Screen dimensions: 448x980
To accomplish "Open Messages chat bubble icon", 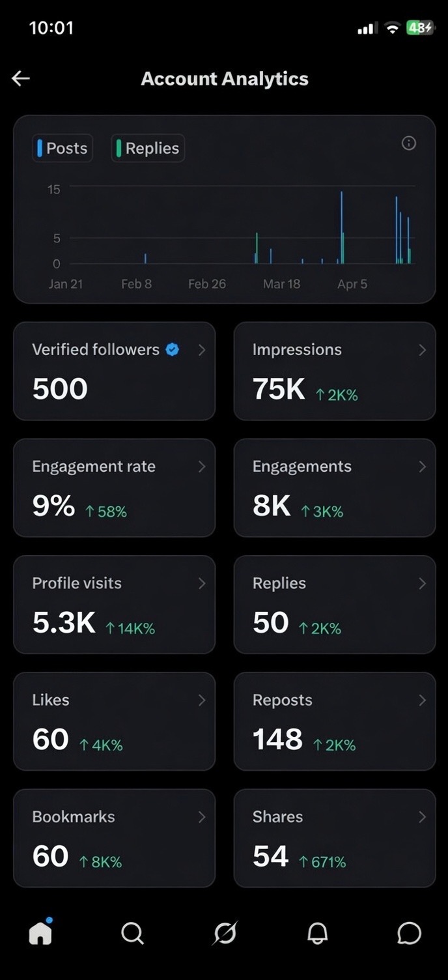I will pyautogui.click(x=409, y=934).
